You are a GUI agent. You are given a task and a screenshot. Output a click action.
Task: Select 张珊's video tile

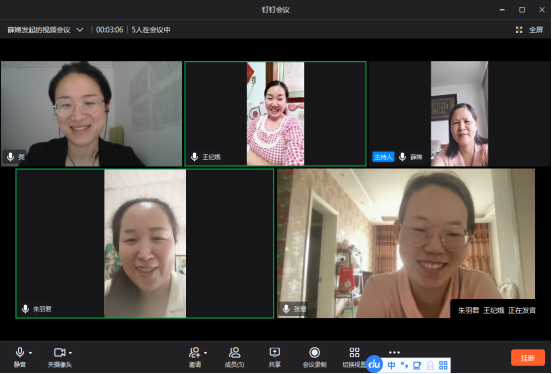[406, 243]
